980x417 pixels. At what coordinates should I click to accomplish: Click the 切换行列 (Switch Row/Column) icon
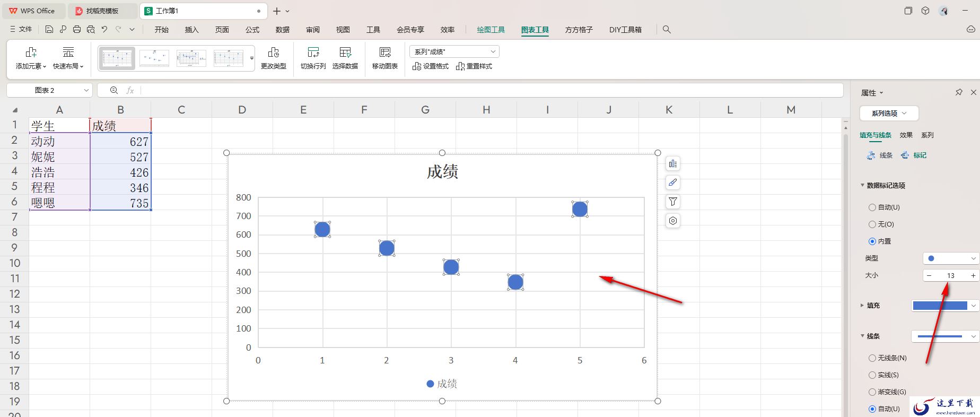pos(313,52)
